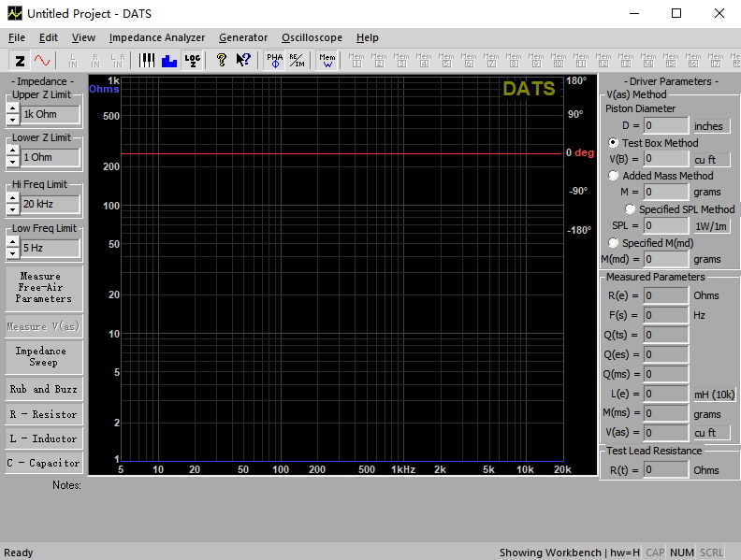Increase the Low Freq Limit with up arrow
Screen dimensions: 741x560
point(12,243)
